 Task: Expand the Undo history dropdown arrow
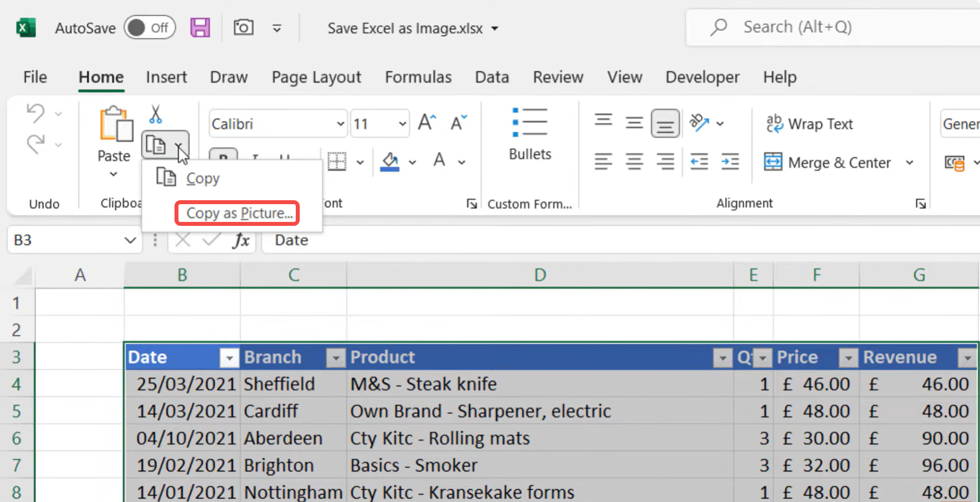click(58, 114)
